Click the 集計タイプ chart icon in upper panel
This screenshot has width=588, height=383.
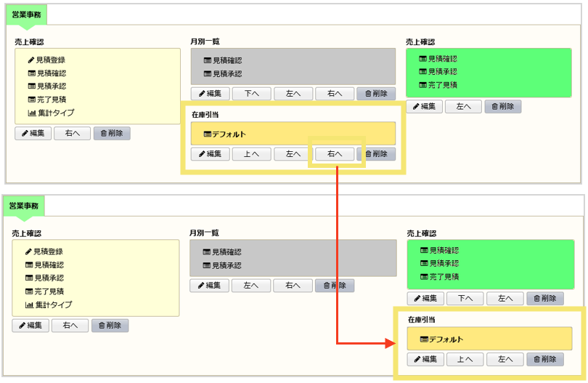(31, 113)
